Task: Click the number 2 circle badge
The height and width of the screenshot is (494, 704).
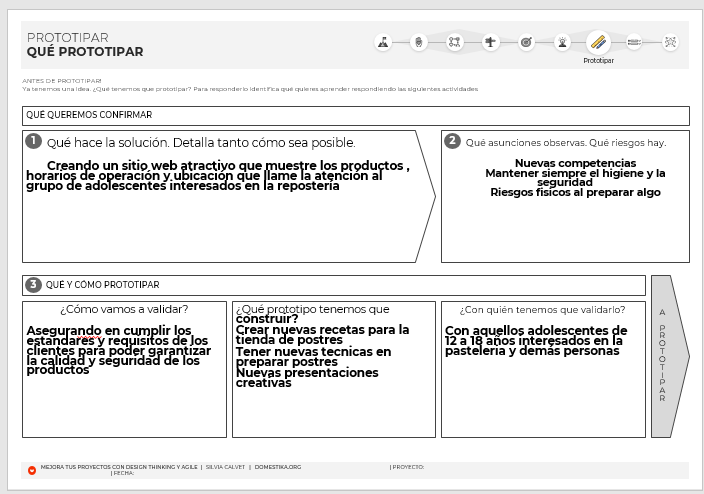Action: (452, 141)
